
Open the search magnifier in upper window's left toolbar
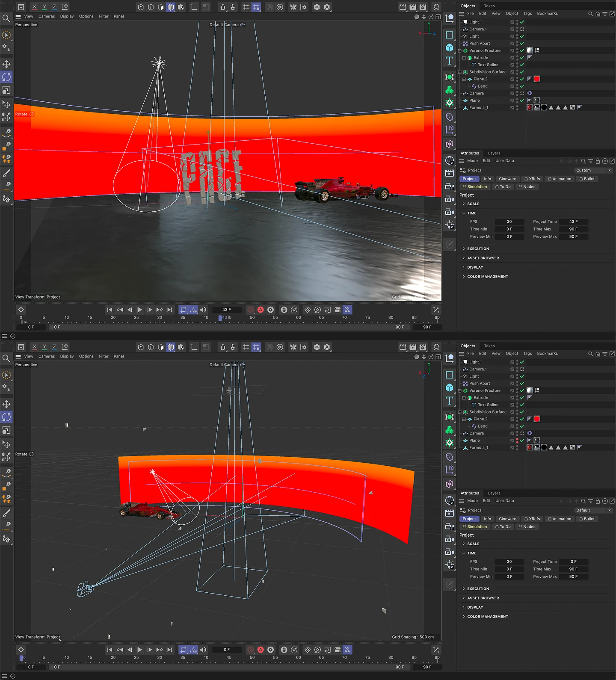click(x=6, y=18)
